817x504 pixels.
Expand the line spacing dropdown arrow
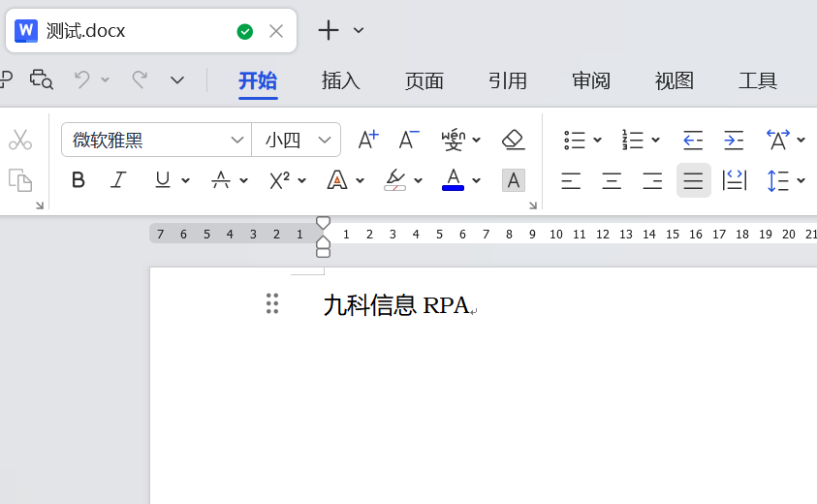(x=801, y=180)
